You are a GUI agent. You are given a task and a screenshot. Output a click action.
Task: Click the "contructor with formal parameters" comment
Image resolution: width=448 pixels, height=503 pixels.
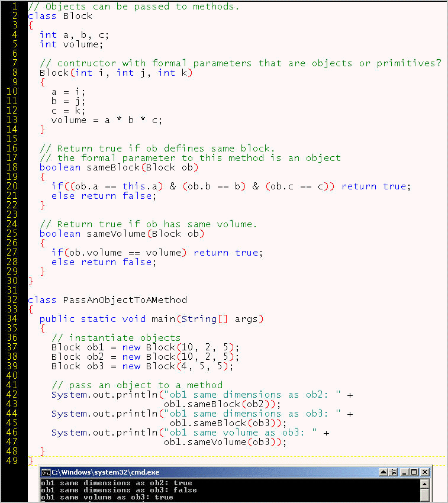pyautogui.click(x=240, y=63)
